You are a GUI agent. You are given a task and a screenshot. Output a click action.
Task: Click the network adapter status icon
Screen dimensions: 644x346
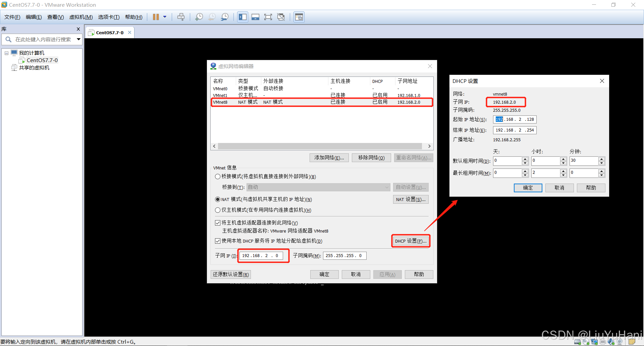click(x=594, y=342)
